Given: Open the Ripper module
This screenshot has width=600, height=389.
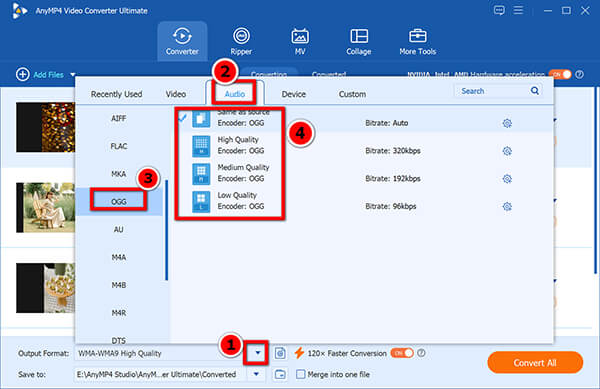Looking at the screenshot, I should click(x=241, y=41).
